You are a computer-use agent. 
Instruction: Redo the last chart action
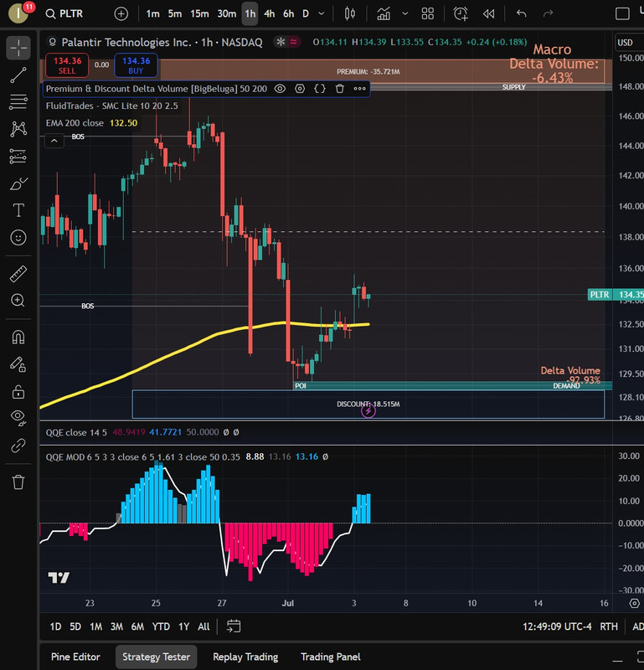click(x=548, y=14)
